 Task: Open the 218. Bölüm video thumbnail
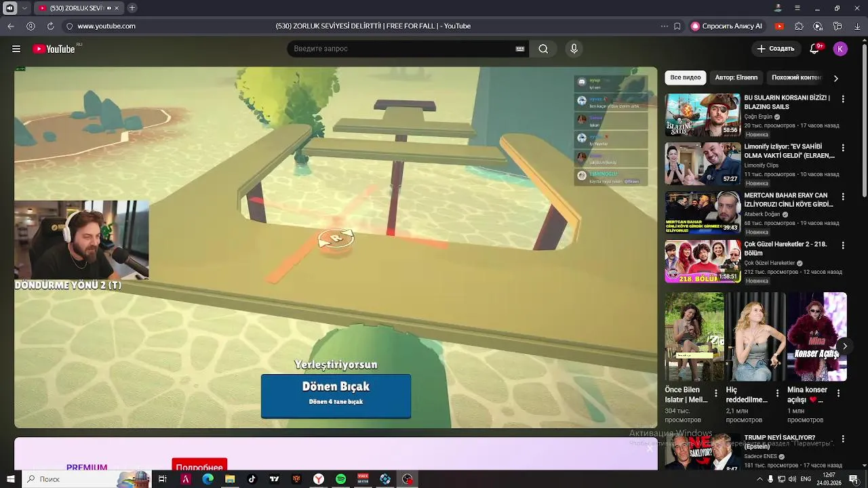pos(703,261)
